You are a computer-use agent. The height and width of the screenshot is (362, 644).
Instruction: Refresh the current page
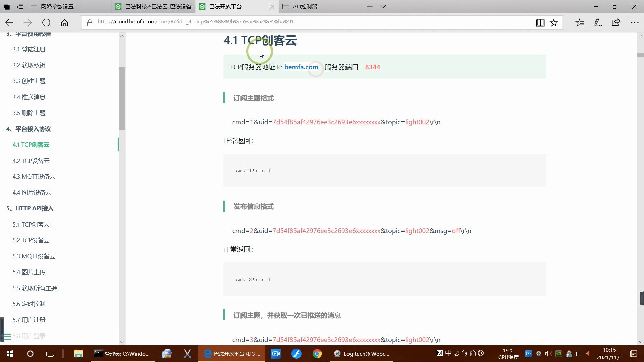pyautogui.click(x=46, y=22)
